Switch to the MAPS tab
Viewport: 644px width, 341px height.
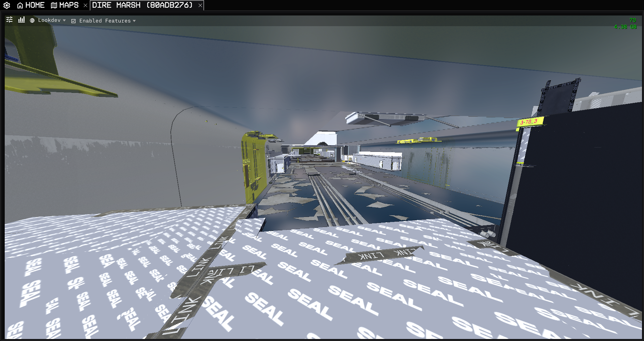pyautogui.click(x=65, y=5)
